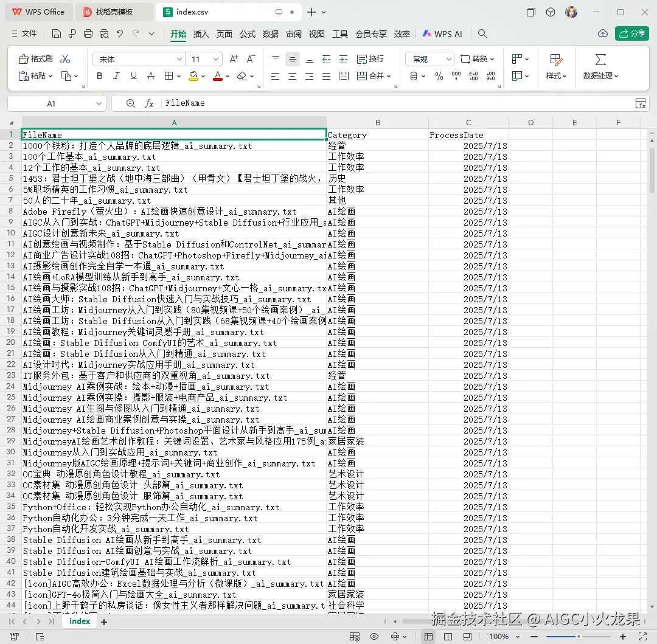Decrease decimal places icon
The width and height of the screenshot is (657, 644).
tap(490, 76)
